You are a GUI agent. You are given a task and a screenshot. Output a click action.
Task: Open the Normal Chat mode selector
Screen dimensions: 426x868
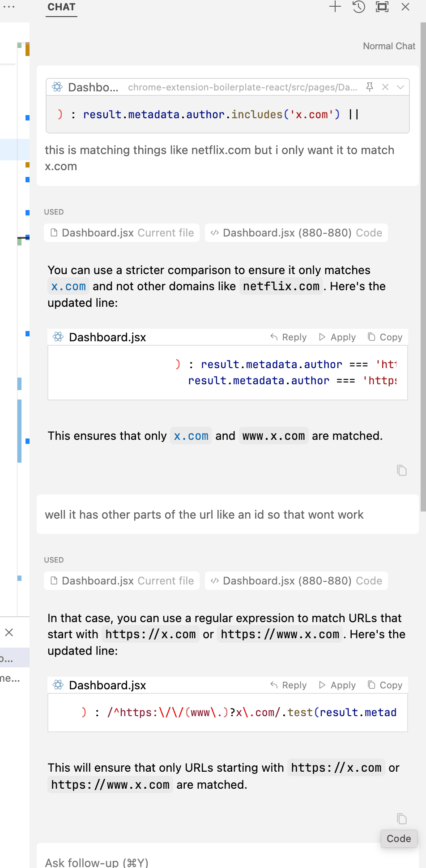[x=388, y=46]
